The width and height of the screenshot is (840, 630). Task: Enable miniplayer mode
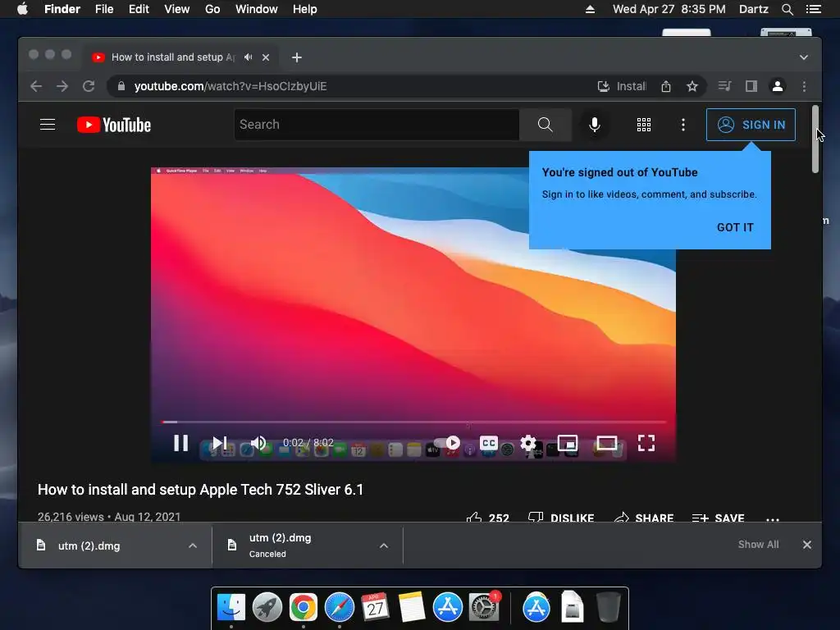click(568, 443)
